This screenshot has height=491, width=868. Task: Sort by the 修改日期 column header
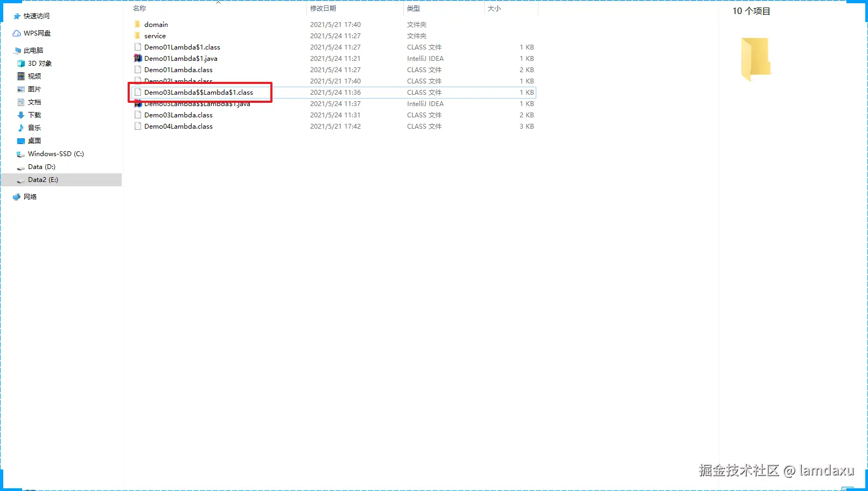[323, 9]
